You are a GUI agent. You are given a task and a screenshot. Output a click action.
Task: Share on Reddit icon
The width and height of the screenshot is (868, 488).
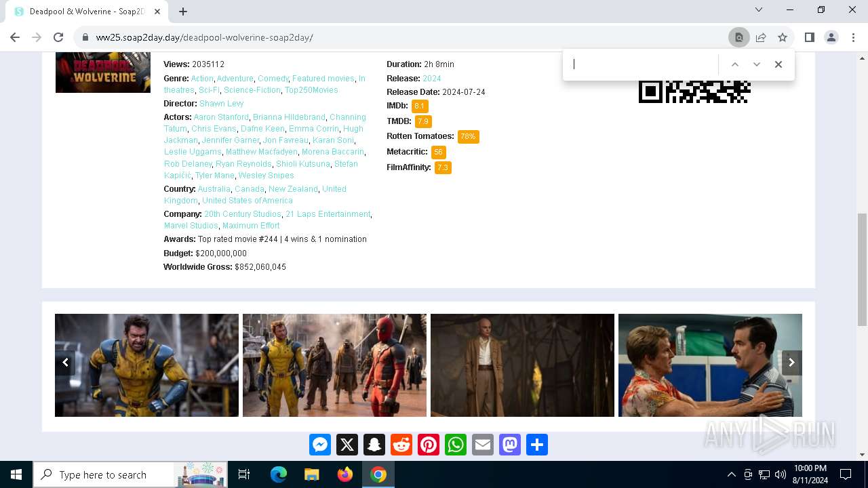click(401, 445)
